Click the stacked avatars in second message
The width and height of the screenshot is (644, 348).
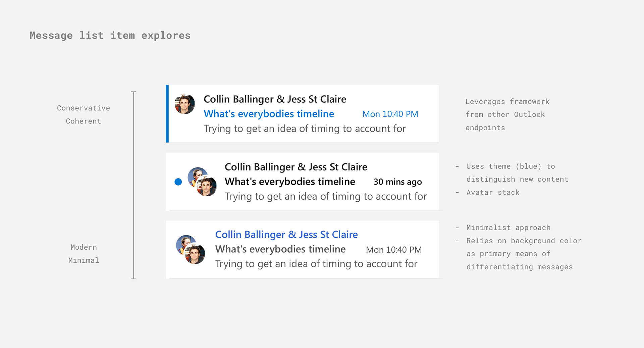(202, 182)
